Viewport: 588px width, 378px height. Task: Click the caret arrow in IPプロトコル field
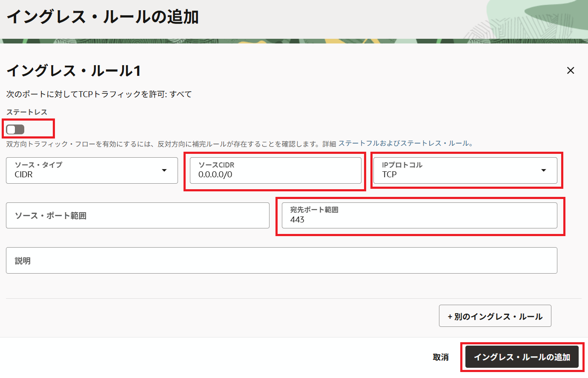[x=543, y=170]
